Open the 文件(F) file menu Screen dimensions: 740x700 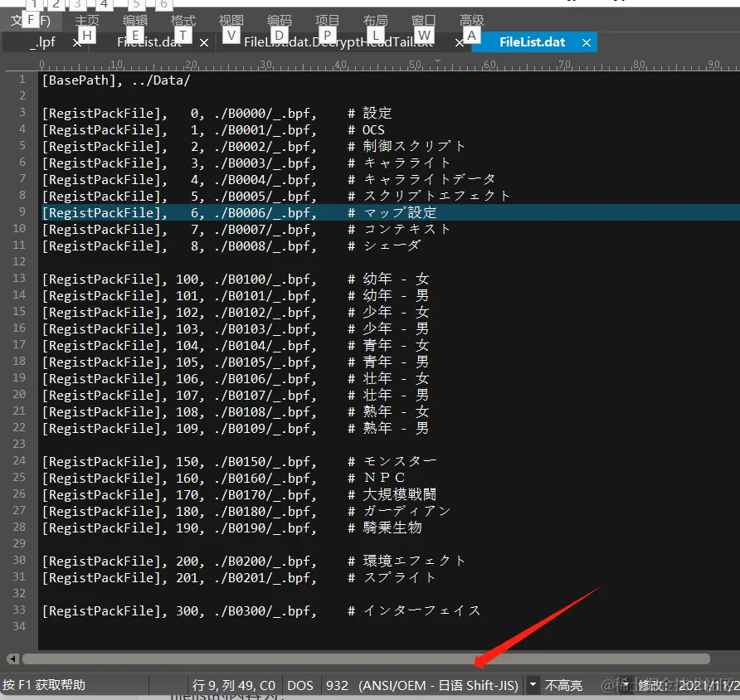[30, 20]
